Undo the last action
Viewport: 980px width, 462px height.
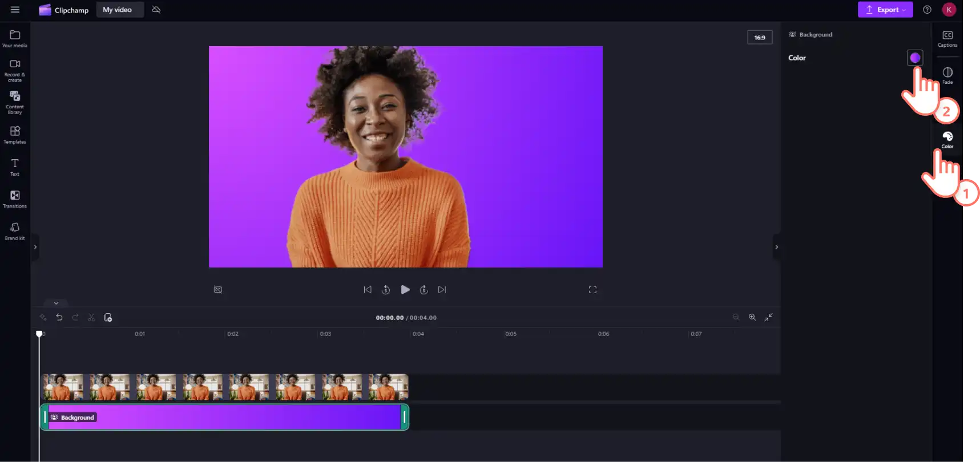(59, 317)
